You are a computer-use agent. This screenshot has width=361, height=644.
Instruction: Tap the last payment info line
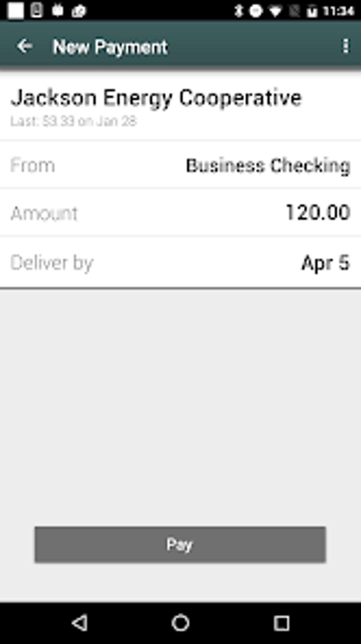(x=73, y=121)
